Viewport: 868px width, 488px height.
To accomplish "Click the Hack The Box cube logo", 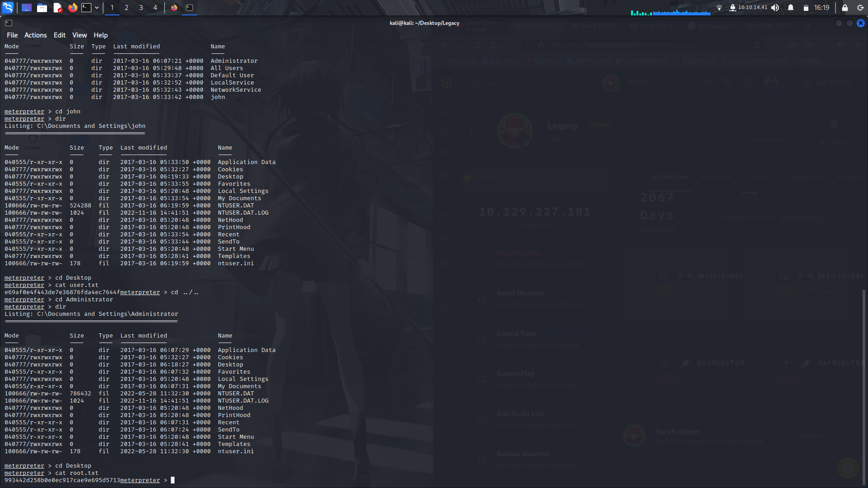I will click(x=446, y=82).
